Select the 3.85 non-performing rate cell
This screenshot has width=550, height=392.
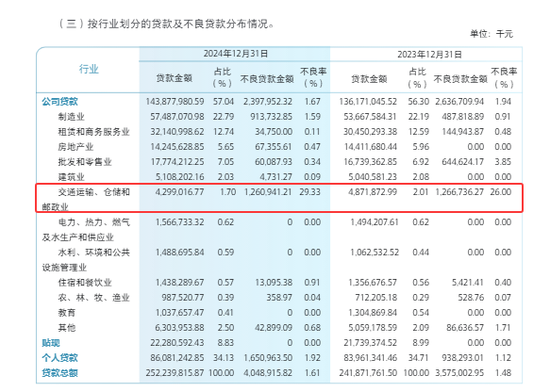503,162
